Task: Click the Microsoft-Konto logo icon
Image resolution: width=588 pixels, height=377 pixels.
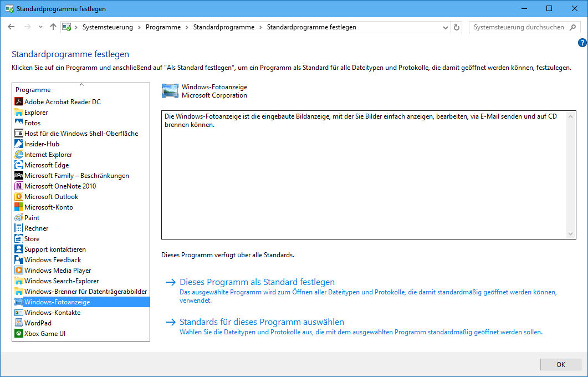Action: click(x=19, y=207)
